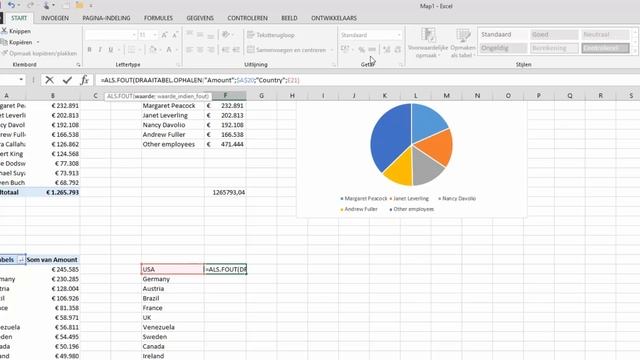The height and width of the screenshot is (360, 640).
Task: Click the borders icon in Lettertype group
Action: point(131,50)
